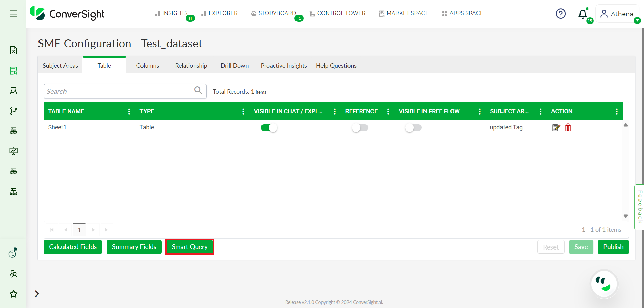Screen dimensions: 644x308
Task: Toggle Reference for Sheet1
Action: pyautogui.click(x=360, y=128)
